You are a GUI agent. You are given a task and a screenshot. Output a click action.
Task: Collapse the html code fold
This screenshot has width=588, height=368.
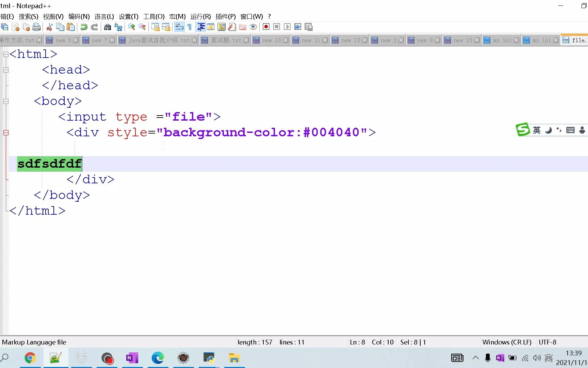pos(6,54)
